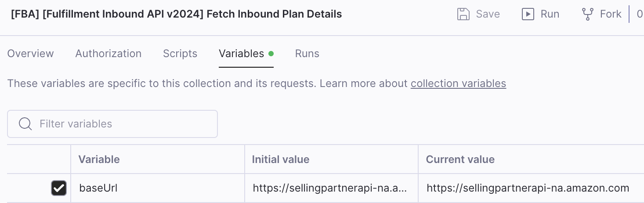Click the Fetch Inbound Plan Details collection title
This screenshot has width=644, height=203.
click(176, 14)
